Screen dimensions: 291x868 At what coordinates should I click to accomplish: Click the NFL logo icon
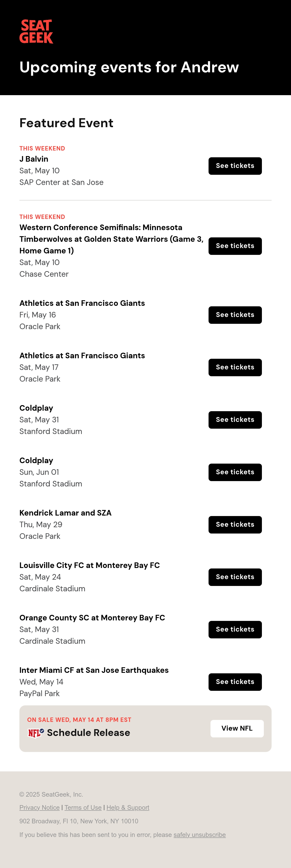(36, 733)
